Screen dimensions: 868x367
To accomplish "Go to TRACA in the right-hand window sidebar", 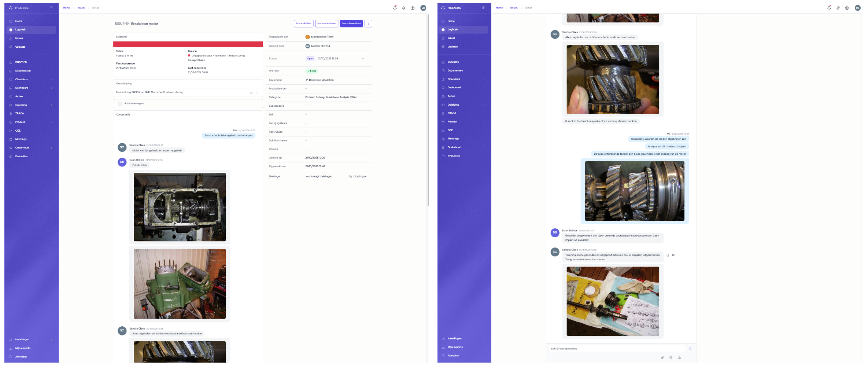I will click(452, 113).
